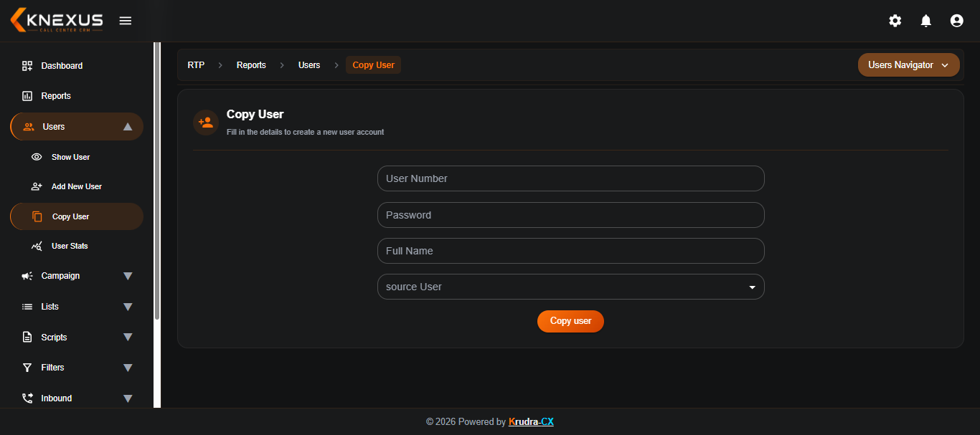Open the notifications bell
Image resolution: width=980 pixels, height=435 pixels.
click(926, 21)
